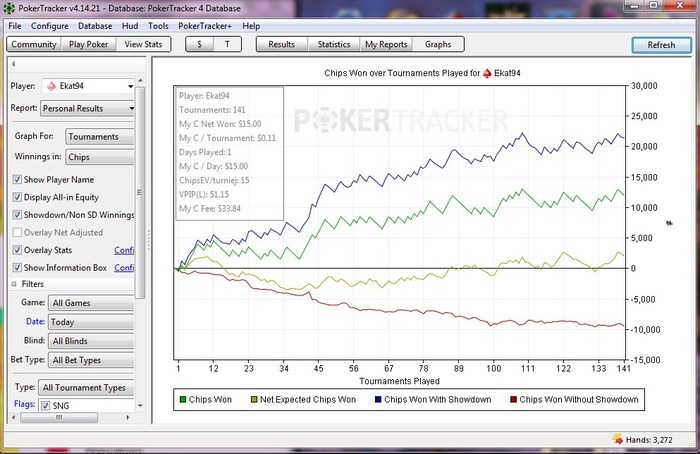Collapse sidebar using the small left arrow
This screenshot has width=700, height=454.
click(x=13, y=64)
